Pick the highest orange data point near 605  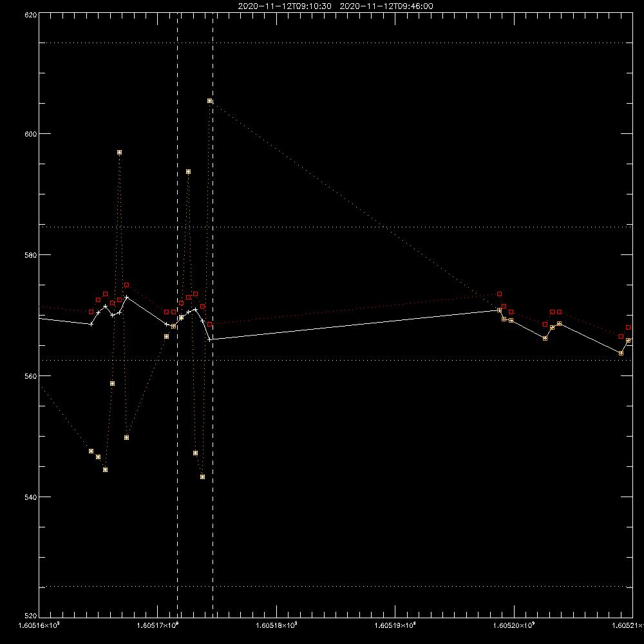[x=209, y=100]
